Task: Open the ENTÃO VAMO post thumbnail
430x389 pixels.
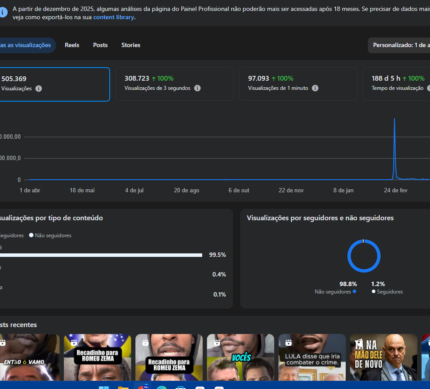Action: coord(29,357)
